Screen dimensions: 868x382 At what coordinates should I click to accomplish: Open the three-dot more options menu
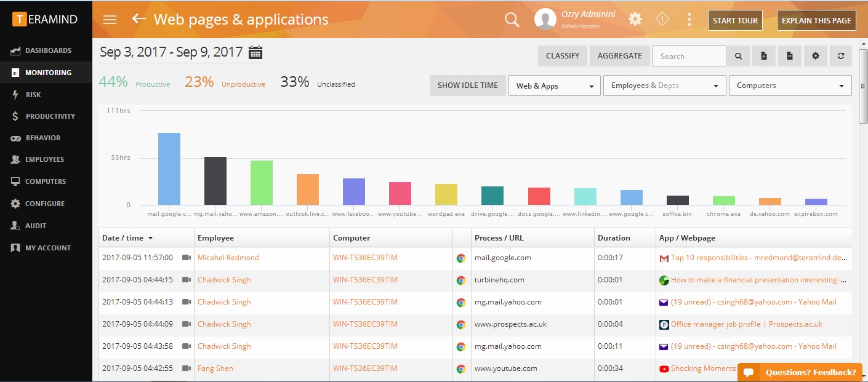point(689,20)
